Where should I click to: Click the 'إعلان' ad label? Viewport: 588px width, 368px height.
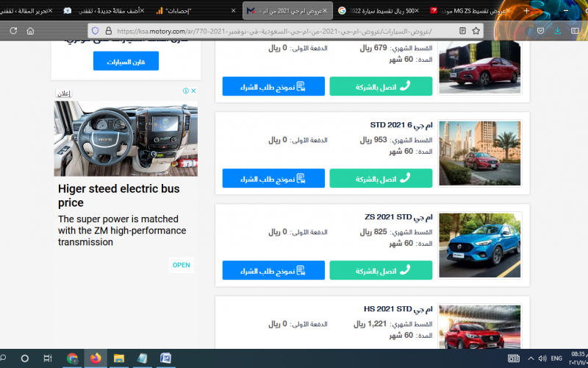tap(64, 93)
